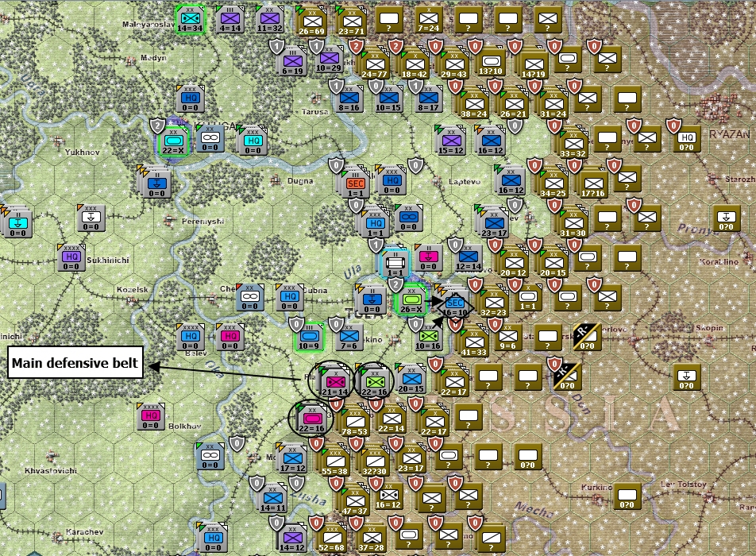
Task: Click the Soviet 22=14 counter
Action: pos(391,419)
